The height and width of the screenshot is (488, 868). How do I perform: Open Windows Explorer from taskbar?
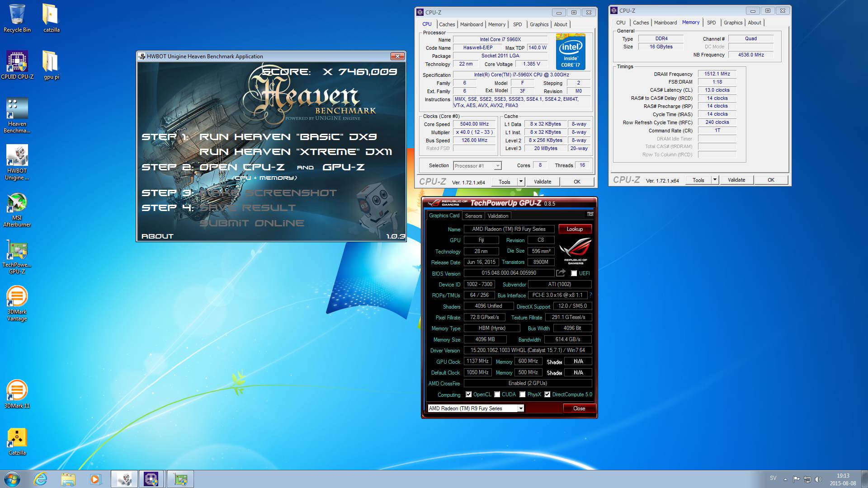click(x=68, y=479)
